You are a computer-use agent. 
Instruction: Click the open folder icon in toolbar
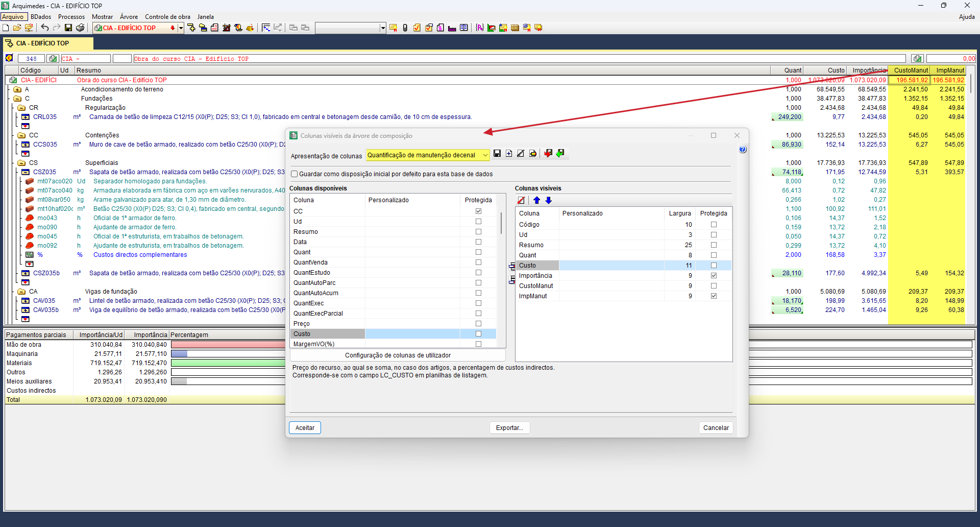[17, 28]
